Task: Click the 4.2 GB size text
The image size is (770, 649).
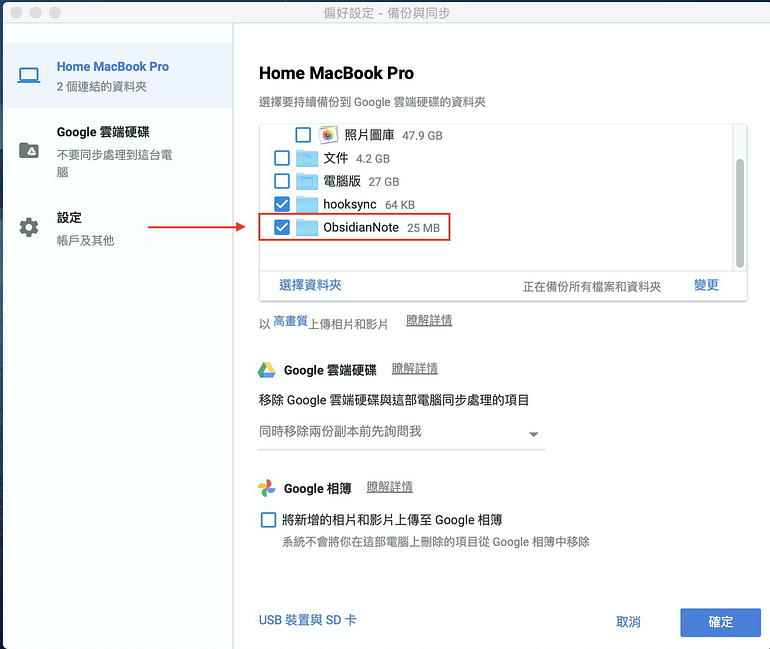Action: click(373, 159)
